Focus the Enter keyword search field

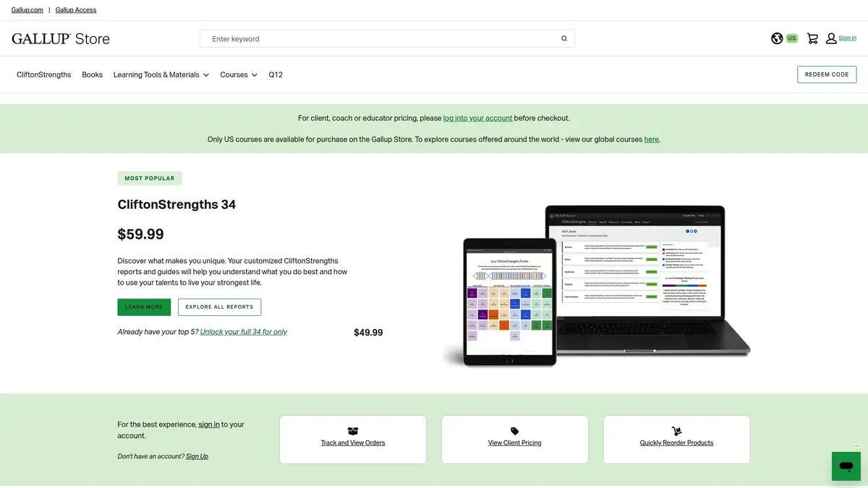(x=387, y=39)
